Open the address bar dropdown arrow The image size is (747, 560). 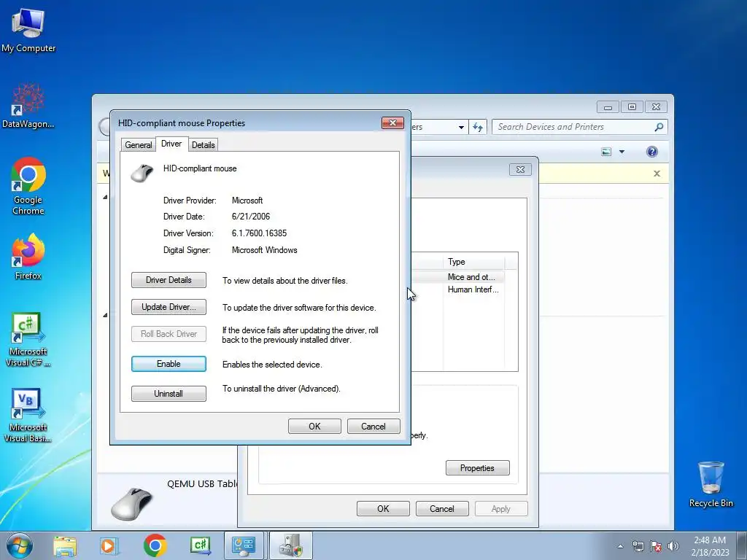461,127
